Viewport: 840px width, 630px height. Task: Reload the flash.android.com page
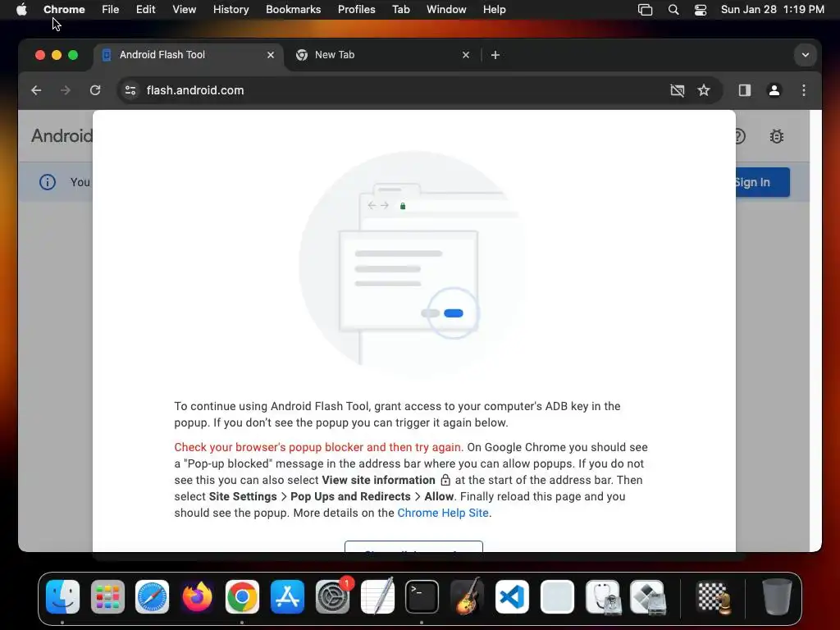point(95,90)
